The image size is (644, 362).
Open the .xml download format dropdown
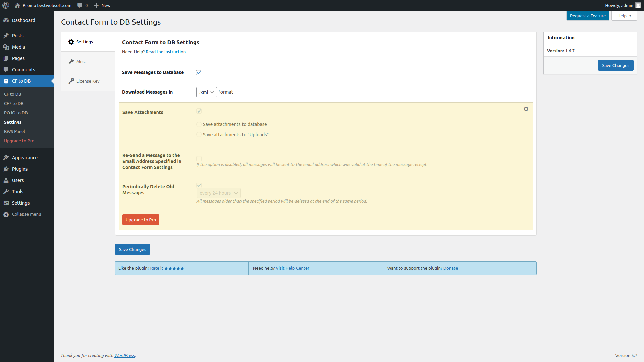pyautogui.click(x=206, y=92)
